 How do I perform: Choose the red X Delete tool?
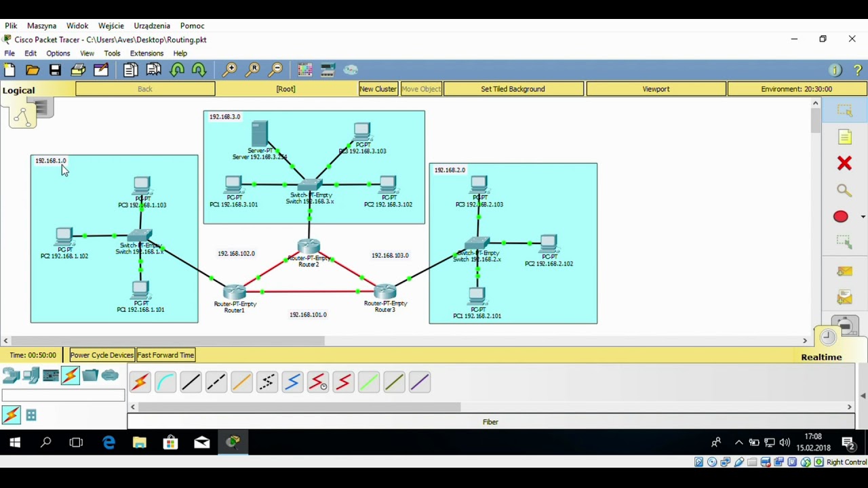point(844,163)
